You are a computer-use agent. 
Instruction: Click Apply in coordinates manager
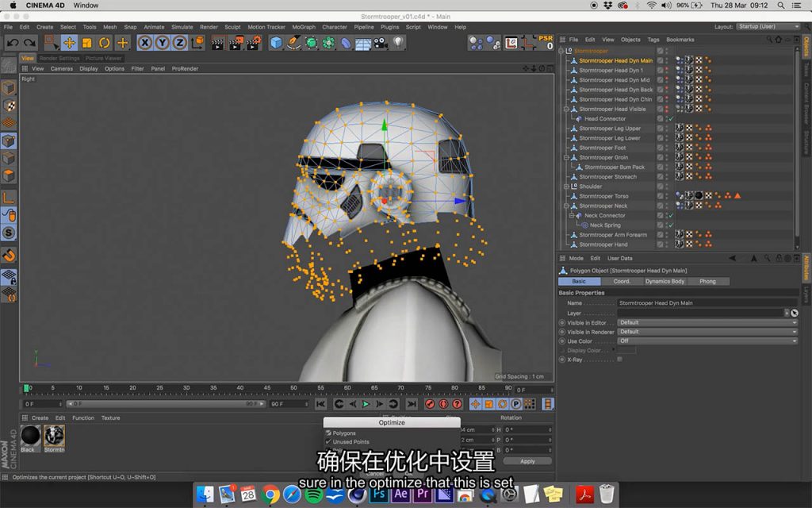pyautogui.click(x=527, y=461)
